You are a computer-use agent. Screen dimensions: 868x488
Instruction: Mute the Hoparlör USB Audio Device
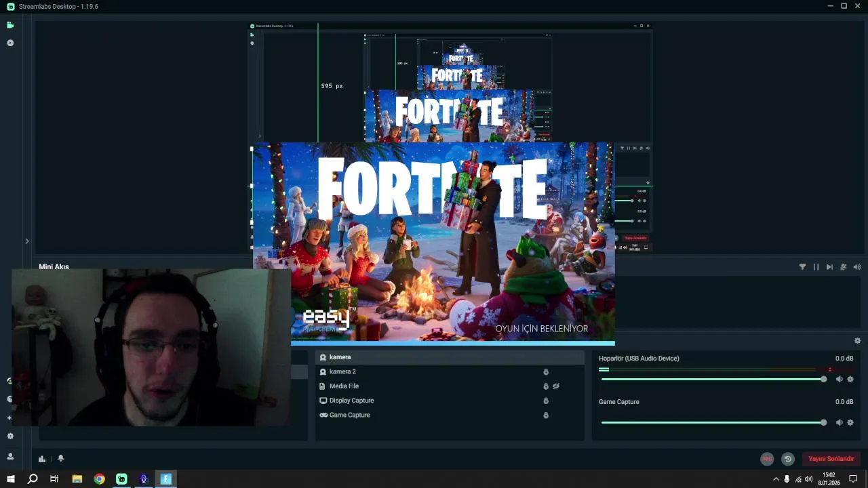pos(839,379)
